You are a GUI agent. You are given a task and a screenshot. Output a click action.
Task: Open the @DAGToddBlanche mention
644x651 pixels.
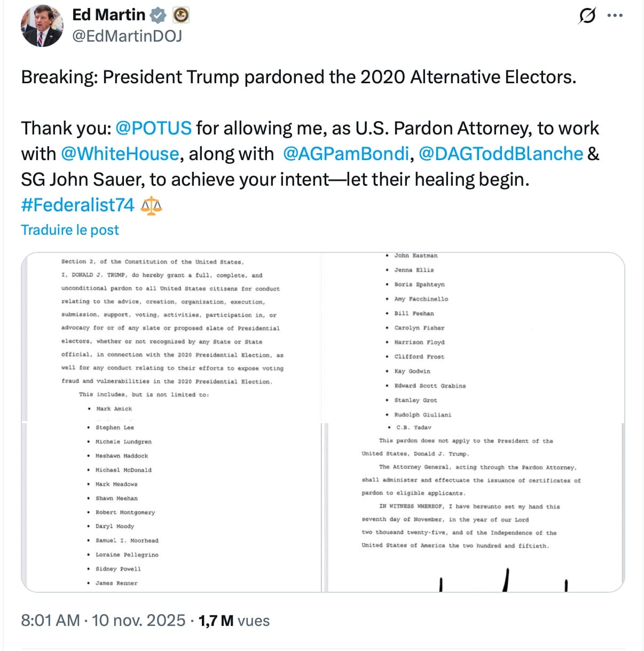(x=500, y=154)
